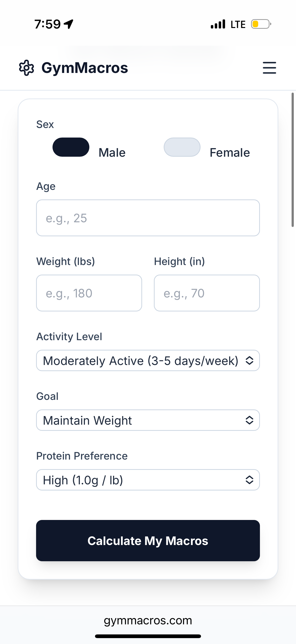Click the Age input field
Screen dimensions: 296x644
[148, 218]
